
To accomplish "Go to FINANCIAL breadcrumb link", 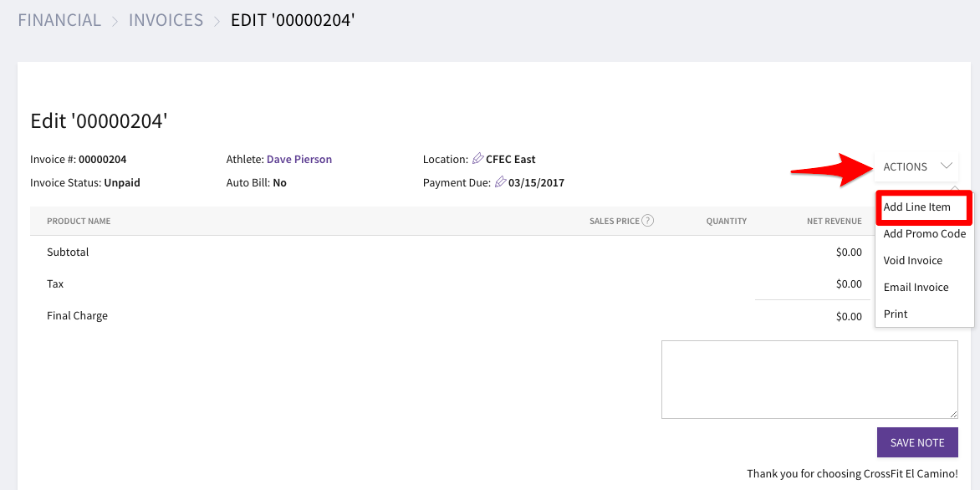I will click(59, 20).
